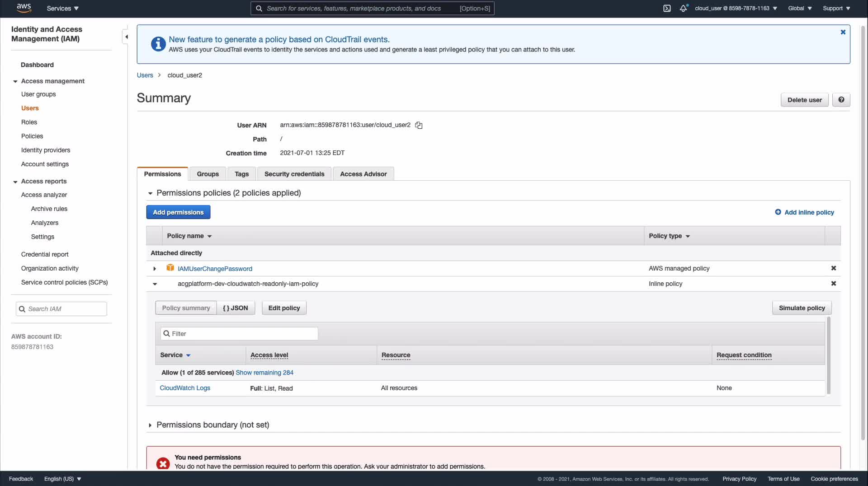Image resolution: width=868 pixels, height=486 pixels.
Task: Collapse the Access management nav group
Action: click(15, 81)
